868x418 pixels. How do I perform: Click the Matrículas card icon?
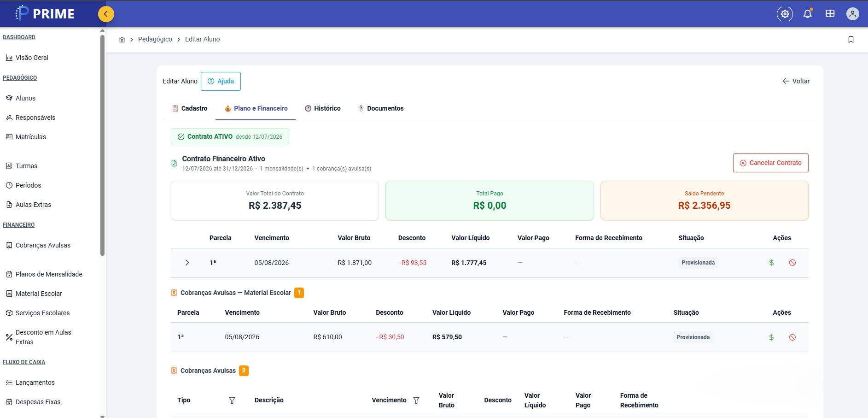[x=9, y=137]
